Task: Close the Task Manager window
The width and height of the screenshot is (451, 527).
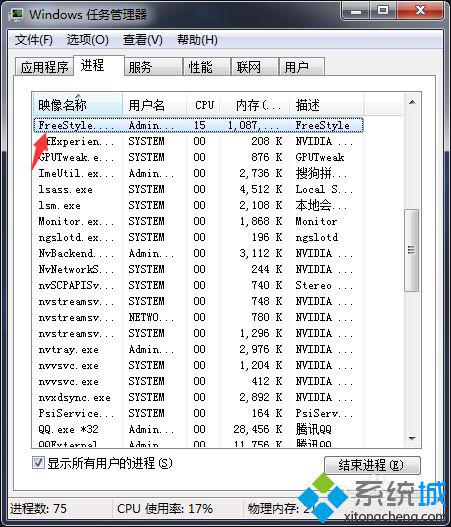Action: pyautogui.click(x=420, y=11)
